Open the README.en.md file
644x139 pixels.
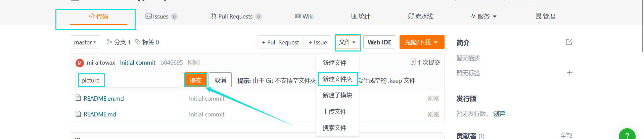point(103,98)
